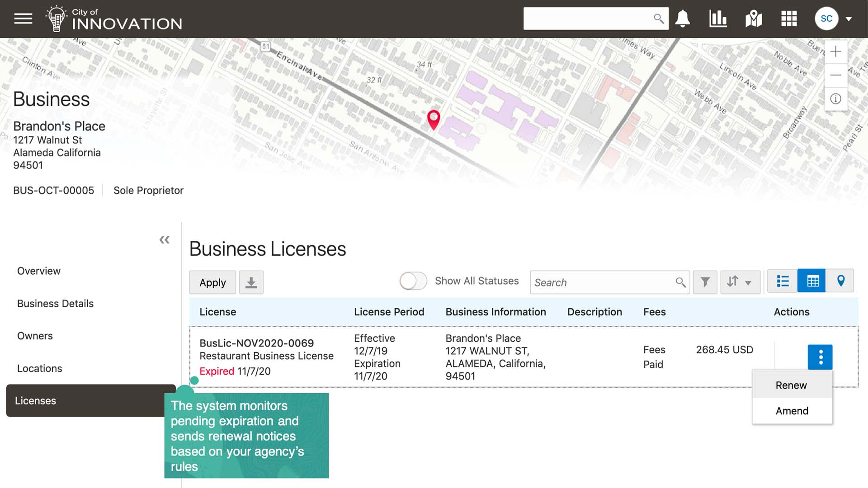
Task: Open the navigation hamburger menu
Action: [22, 19]
